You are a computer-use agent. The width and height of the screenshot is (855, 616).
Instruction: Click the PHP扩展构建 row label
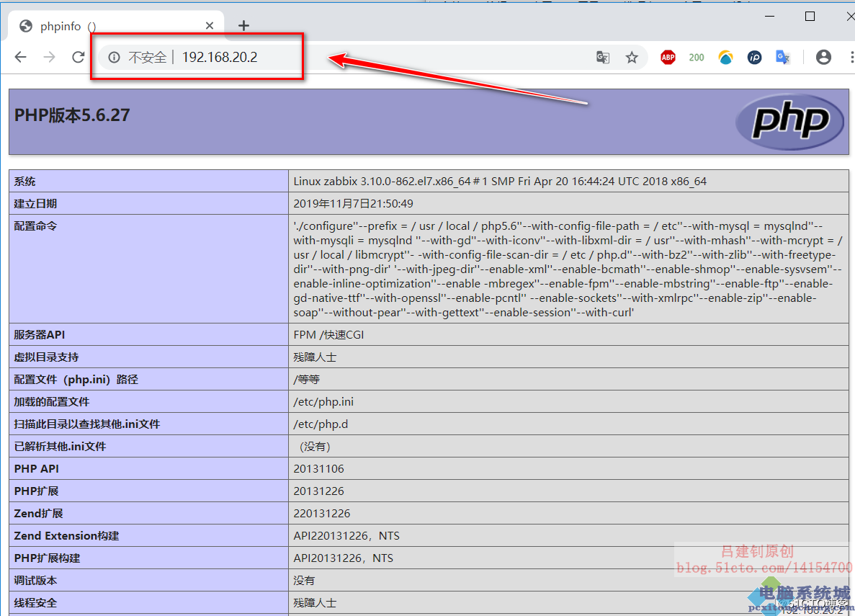pos(47,558)
